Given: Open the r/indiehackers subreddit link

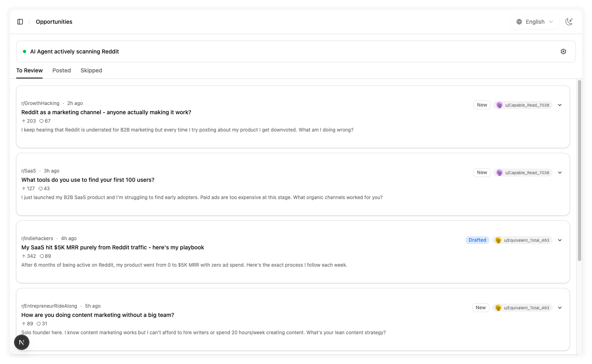Looking at the screenshot, I should (x=37, y=239).
